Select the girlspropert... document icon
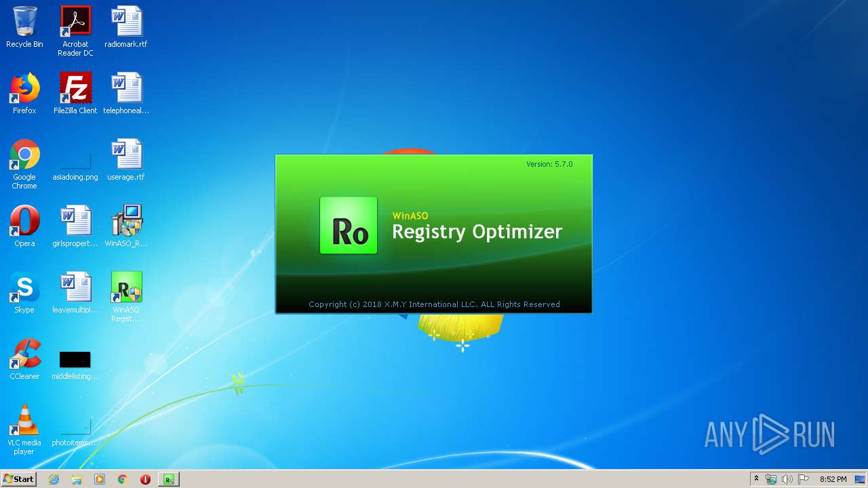Viewport: 868px width, 488px height. (75, 226)
